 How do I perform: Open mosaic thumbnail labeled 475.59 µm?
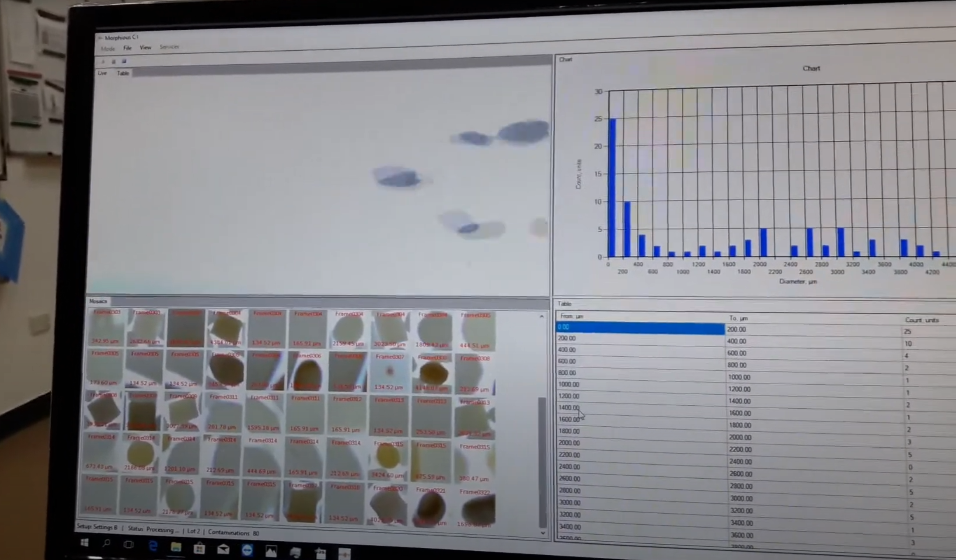[x=431, y=461]
